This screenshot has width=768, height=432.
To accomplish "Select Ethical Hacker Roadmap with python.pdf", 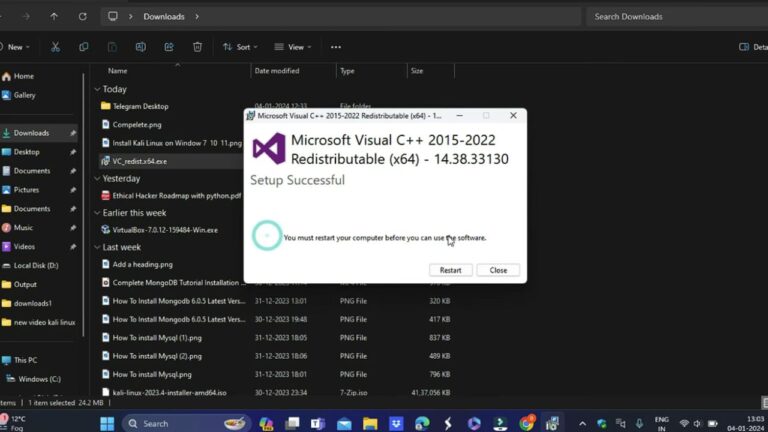I will click(177, 195).
